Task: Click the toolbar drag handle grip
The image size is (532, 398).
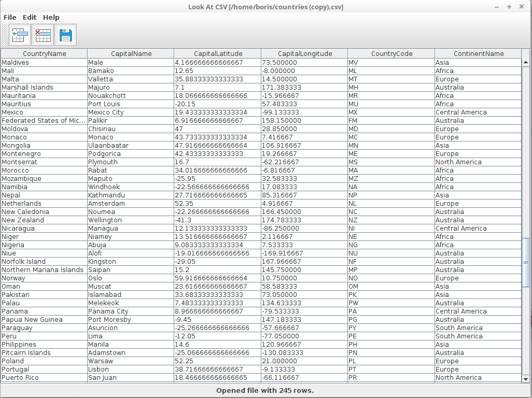Action: (4, 35)
